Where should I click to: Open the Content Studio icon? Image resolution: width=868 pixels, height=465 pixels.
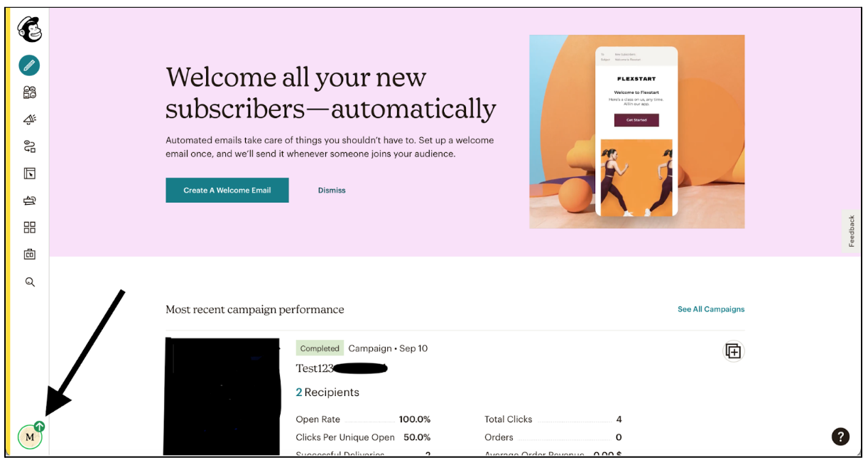pyautogui.click(x=29, y=201)
